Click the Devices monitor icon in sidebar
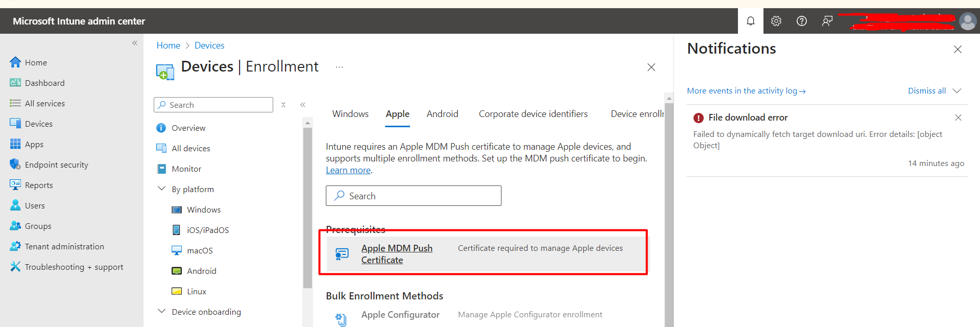 pos(15,124)
